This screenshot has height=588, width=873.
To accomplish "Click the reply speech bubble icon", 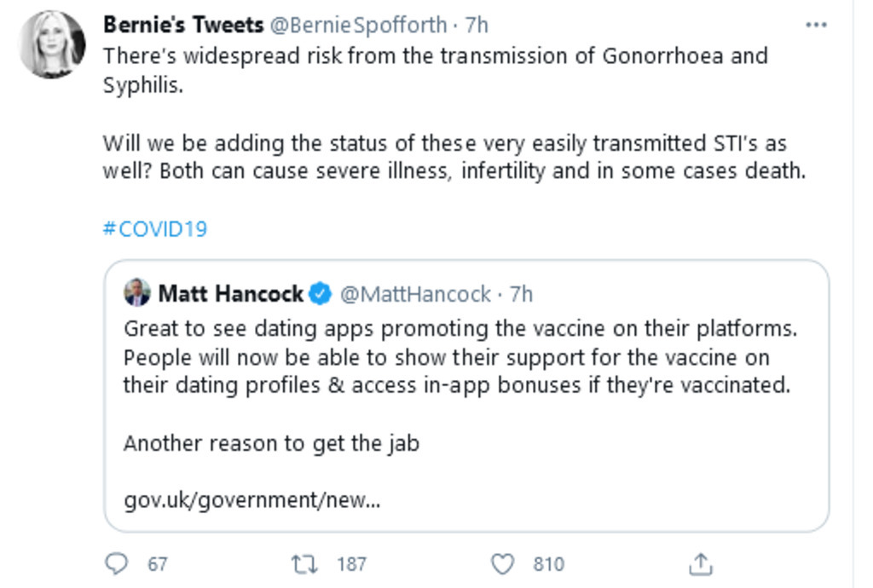I will 116,563.
